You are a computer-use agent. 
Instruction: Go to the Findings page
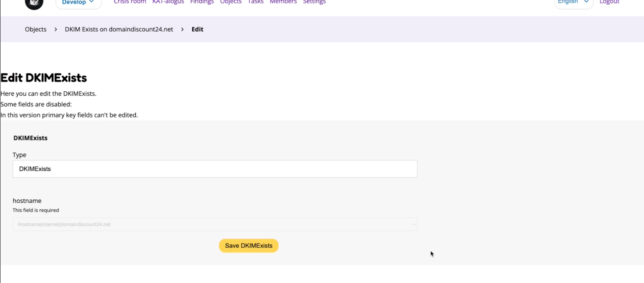pos(201,2)
